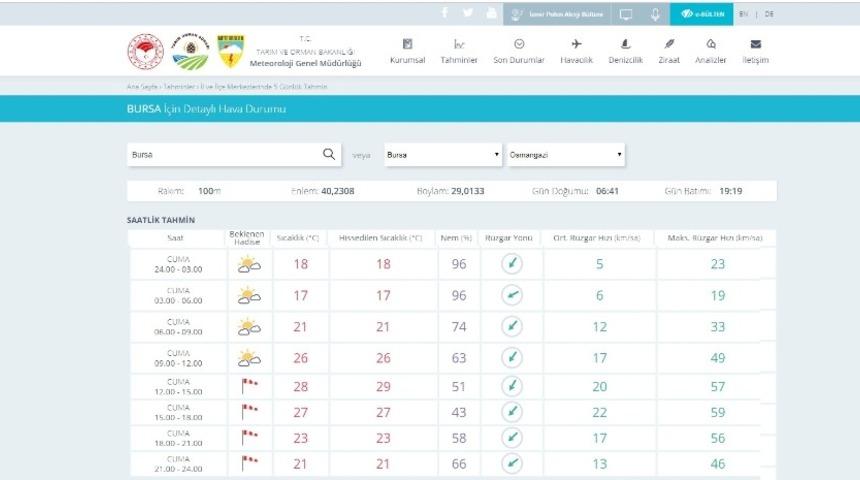Screen dimensions: 860x480
Task: Click wind direction arrow for 09.00 - 12.00
Action: pos(512,358)
